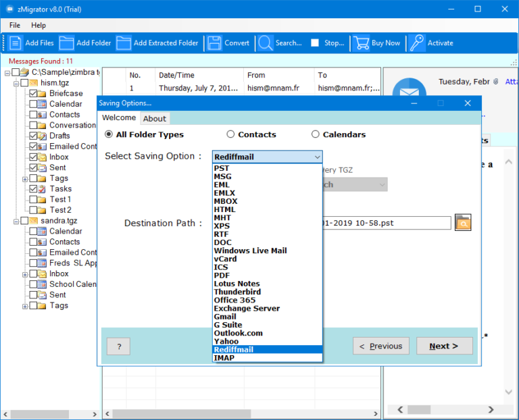Click the Convert floppy disk icon

pyautogui.click(x=214, y=43)
